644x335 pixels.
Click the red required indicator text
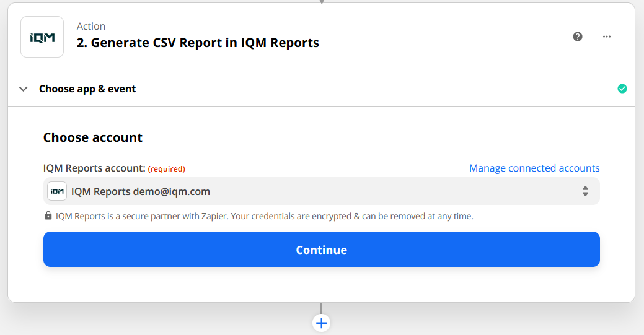point(166,168)
